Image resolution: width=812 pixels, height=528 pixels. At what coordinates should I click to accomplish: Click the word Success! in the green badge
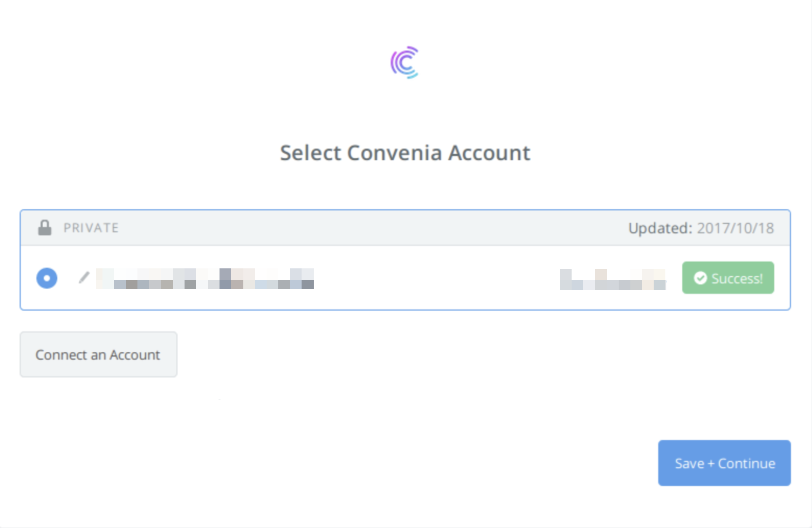tap(737, 279)
